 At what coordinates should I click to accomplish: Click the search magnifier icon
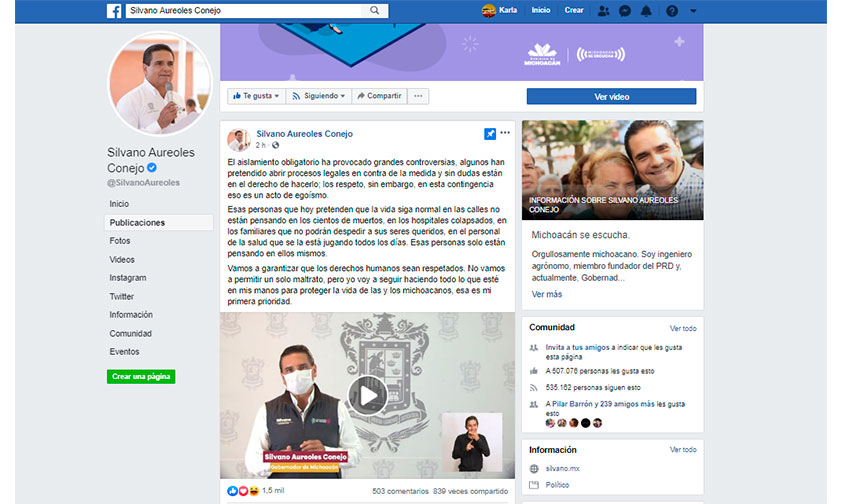pos(376,10)
